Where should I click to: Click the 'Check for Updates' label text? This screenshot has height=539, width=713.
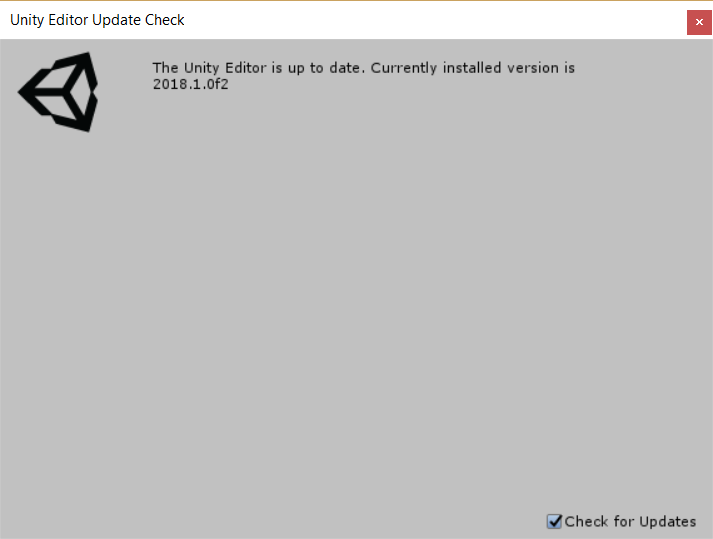(x=630, y=521)
